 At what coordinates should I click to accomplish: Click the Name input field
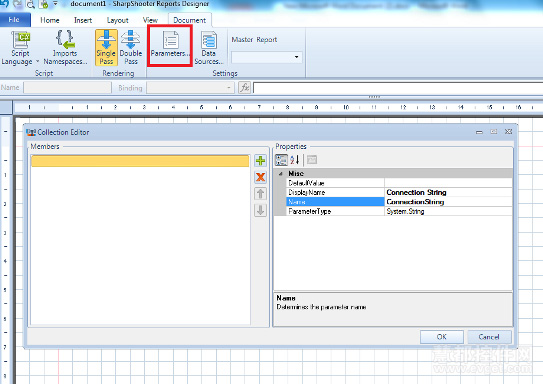pyautogui.click(x=67, y=88)
